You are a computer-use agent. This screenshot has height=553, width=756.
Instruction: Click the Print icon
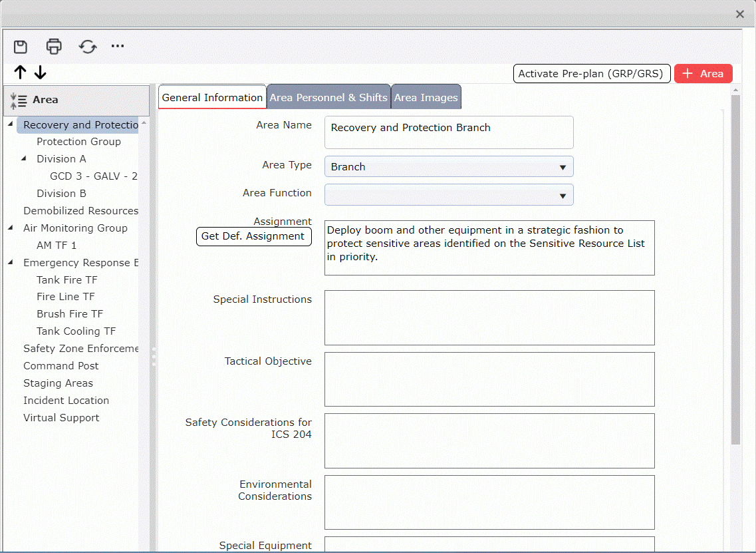tap(53, 47)
